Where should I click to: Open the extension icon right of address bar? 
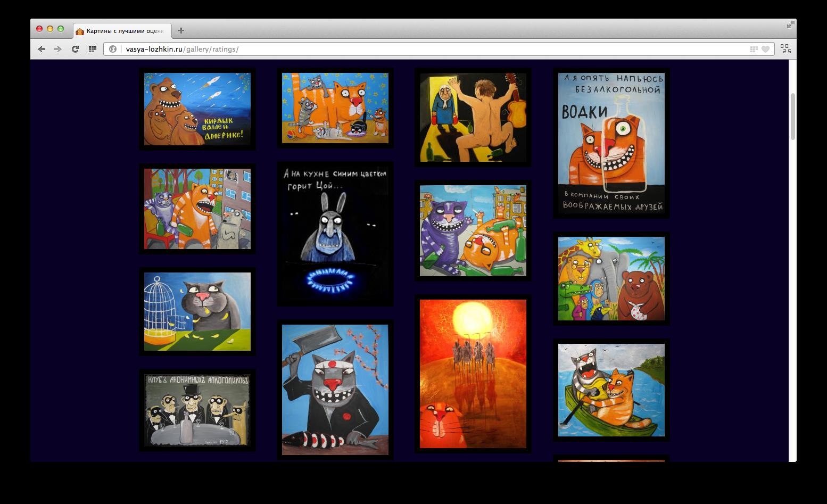[x=785, y=49]
